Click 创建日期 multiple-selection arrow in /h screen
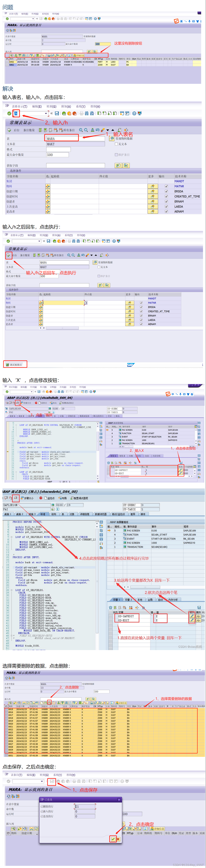 pyautogui.click(x=152, y=191)
